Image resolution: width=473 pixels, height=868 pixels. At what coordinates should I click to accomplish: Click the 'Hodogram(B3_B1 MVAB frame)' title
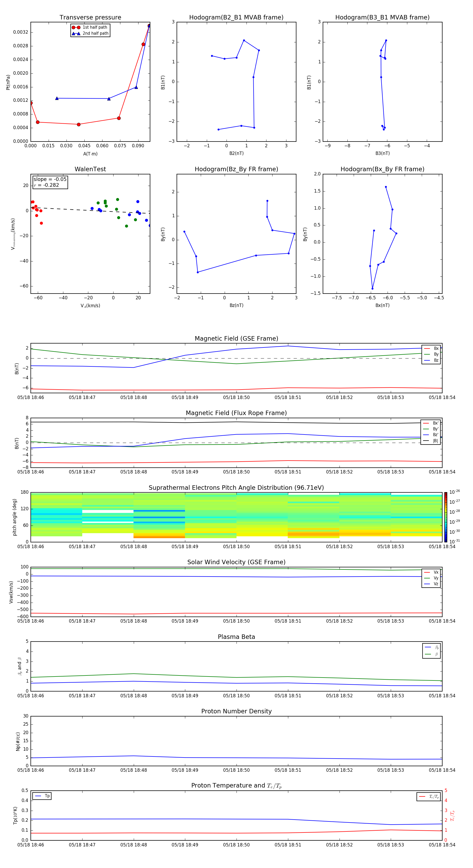point(382,18)
